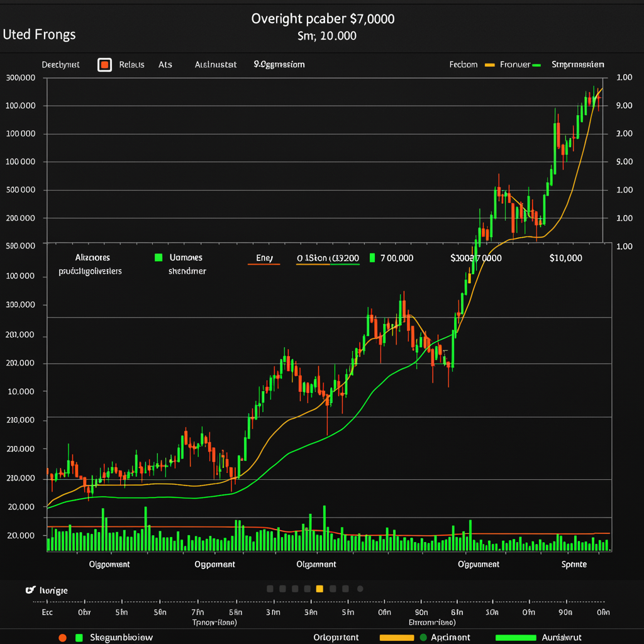
Task: Select the yellow Ortopirtent color swatch
Action: coord(397,637)
